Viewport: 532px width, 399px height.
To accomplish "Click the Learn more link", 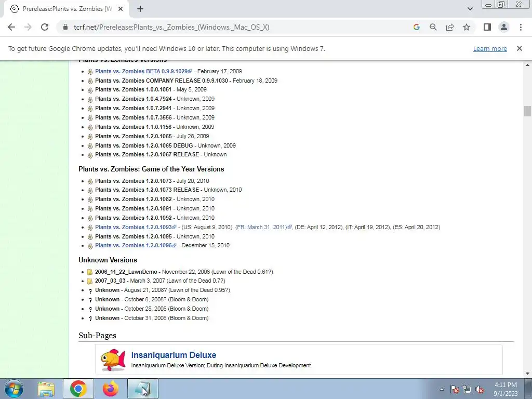I will pos(490,48).
